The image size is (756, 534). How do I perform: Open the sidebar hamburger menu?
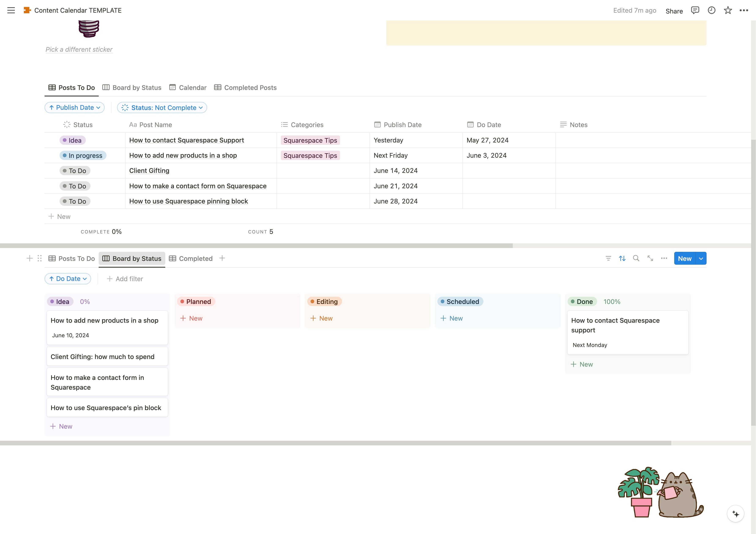pyautogui.click(x=11, y=10)
